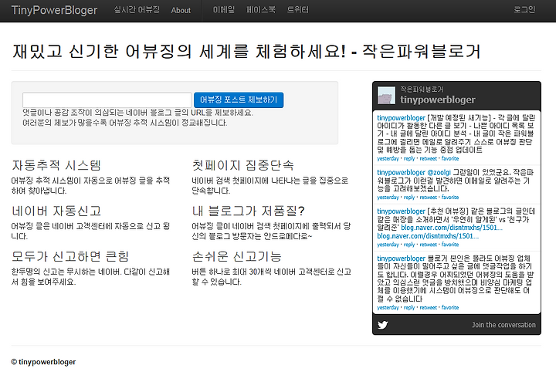The height and width of the screenshot is (392, 556).
Task: Click favorite under the last tweet
Action: click(450, 308)
